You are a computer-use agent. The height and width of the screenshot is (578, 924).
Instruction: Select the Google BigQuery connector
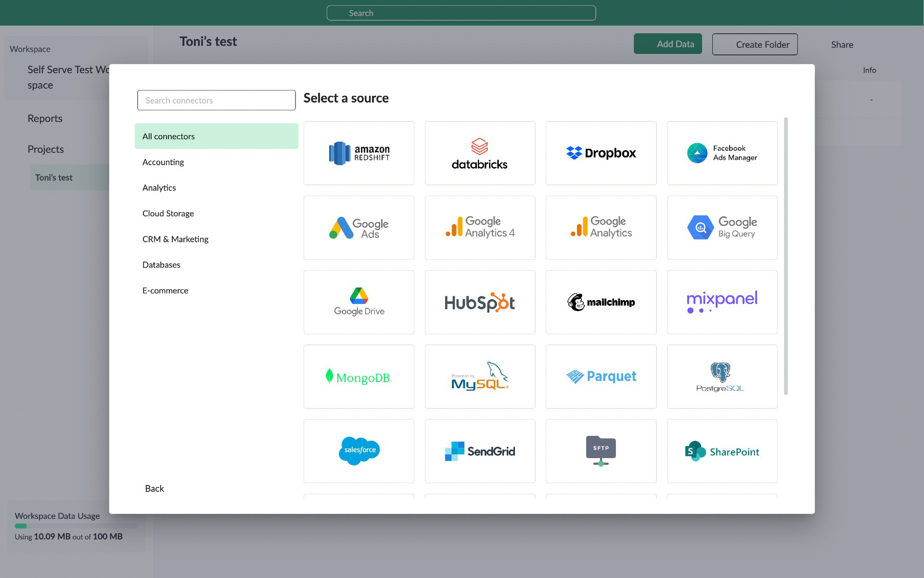point(722,227)
